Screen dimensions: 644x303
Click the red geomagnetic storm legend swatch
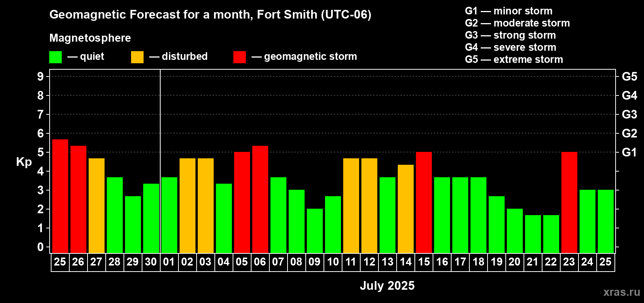coord(239,57)
